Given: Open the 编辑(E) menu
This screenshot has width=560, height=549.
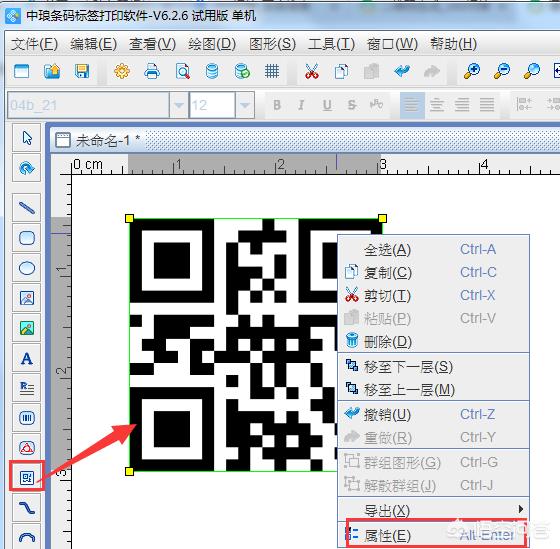Looking at the screenshot, I should coord(93,44).
